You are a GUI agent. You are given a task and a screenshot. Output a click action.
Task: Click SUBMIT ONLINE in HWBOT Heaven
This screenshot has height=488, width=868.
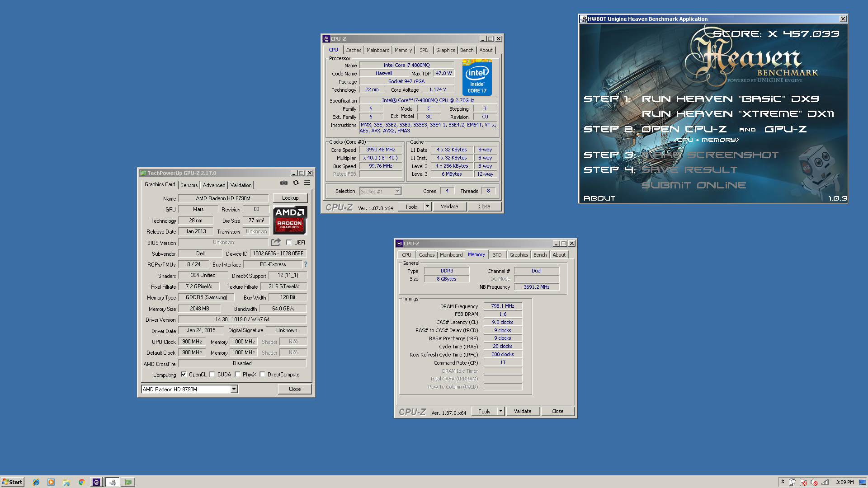point(693,185)
